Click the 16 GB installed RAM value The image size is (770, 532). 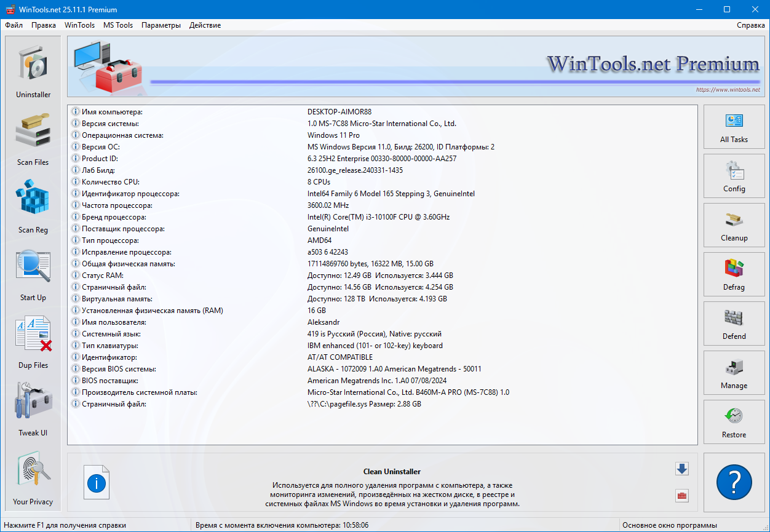[317, 311]
